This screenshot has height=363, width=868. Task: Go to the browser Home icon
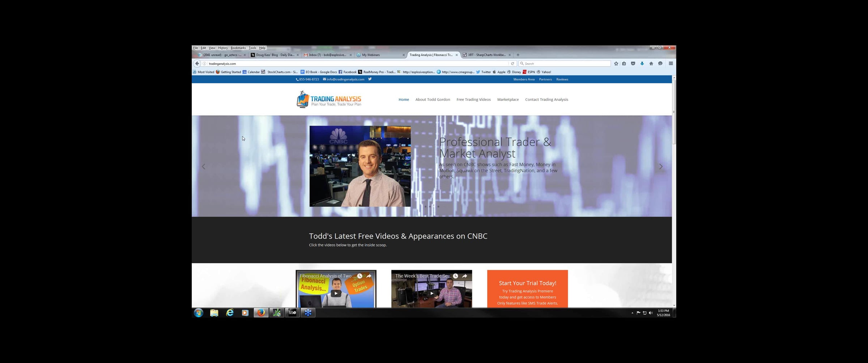tap(651, 64)
